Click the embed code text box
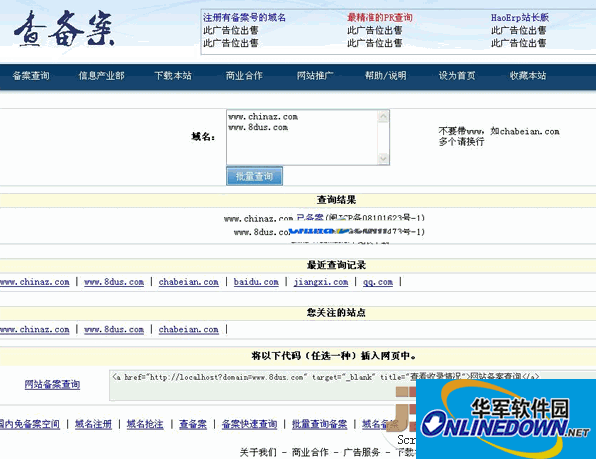The image size is (596, 459). coord(262,385)
